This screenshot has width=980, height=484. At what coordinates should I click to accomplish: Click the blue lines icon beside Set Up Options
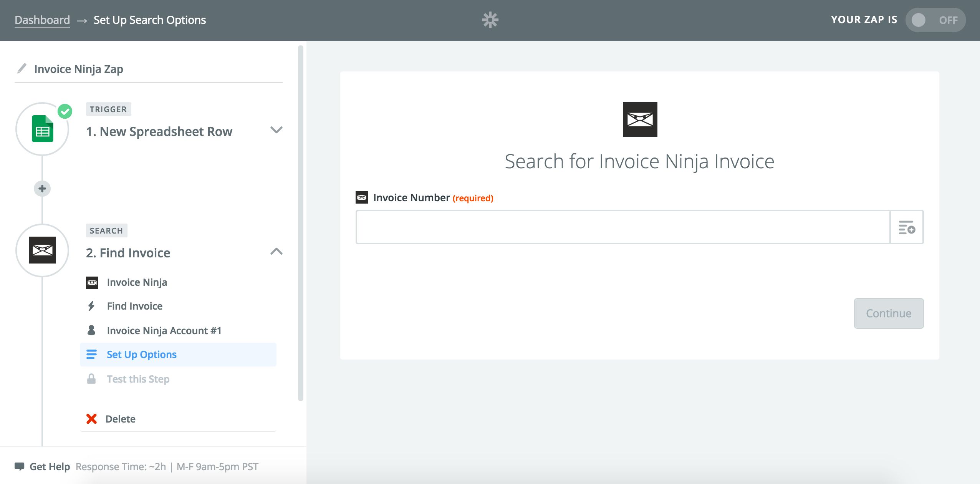[x=91, y=354]
